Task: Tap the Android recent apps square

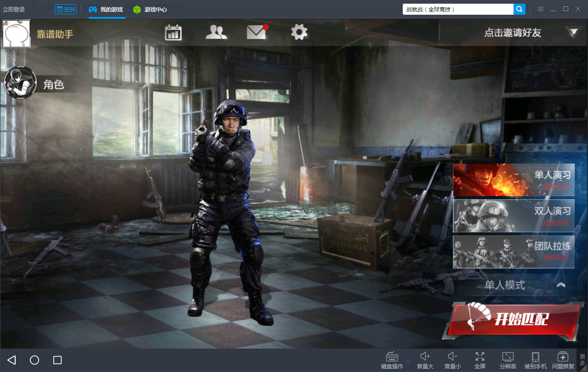Action: (57, 360)
